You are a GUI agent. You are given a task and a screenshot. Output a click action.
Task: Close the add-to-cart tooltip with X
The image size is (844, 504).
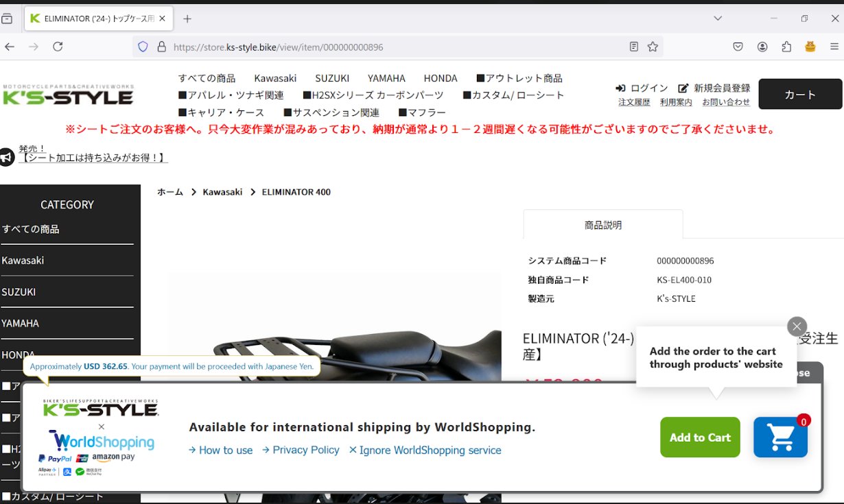pos(797,326)
